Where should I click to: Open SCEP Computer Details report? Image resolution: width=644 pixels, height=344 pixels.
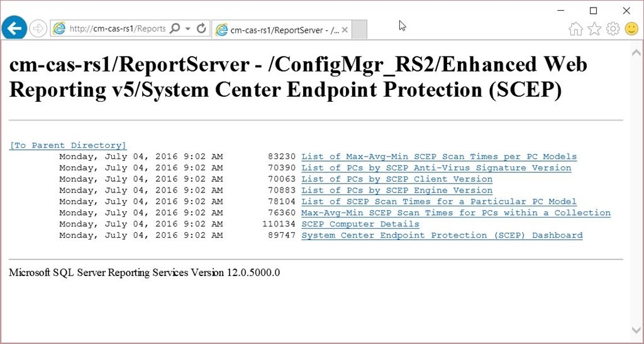360,224
